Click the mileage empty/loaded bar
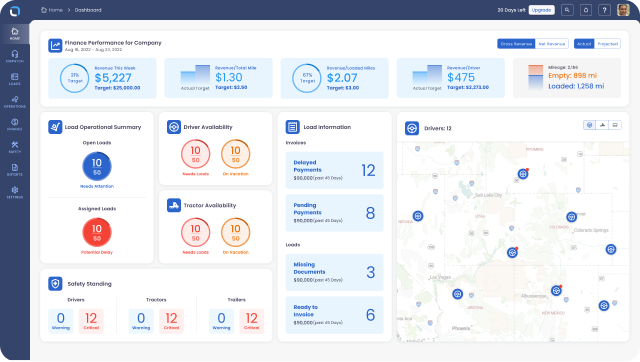Screen dimensions: 640x362 click(535, 77)
